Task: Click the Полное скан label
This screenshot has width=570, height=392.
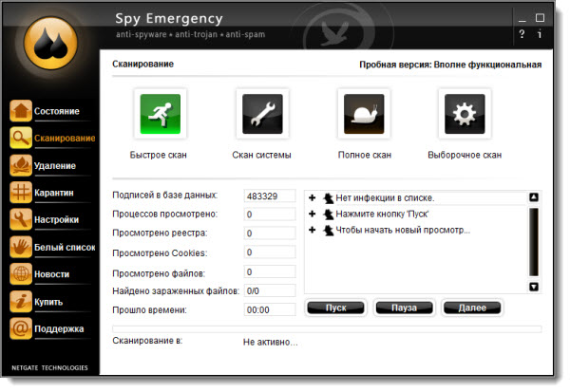Action: (365, 155)
